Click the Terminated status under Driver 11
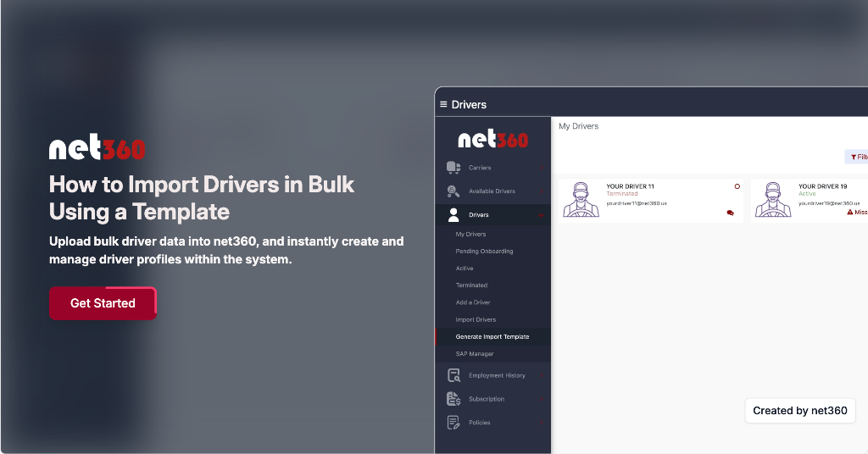The image size is (868, 454). point(621,194)
